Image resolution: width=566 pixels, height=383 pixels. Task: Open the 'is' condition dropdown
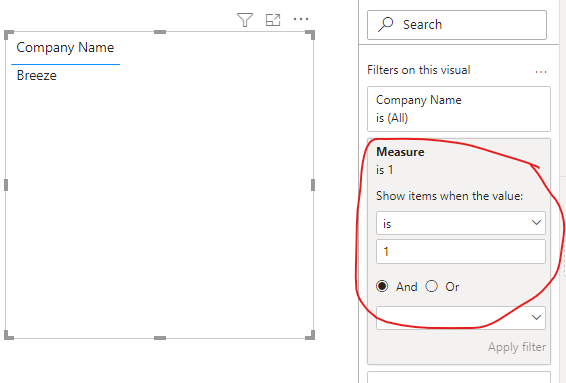pyautogui.click(x=461, y=223)
